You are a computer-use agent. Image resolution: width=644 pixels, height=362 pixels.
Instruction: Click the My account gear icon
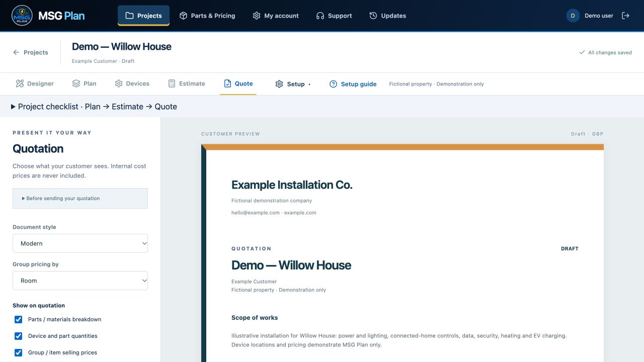coord(257,16)
